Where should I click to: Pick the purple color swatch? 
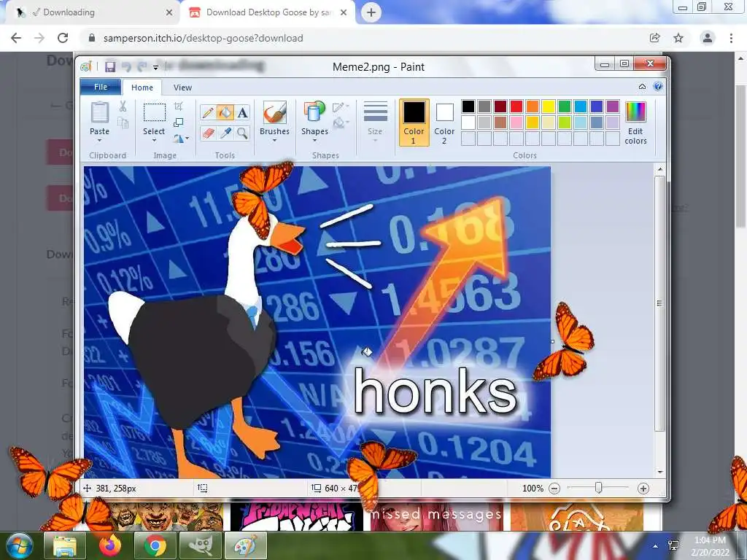pyautogui.click(x=613, y=106)
